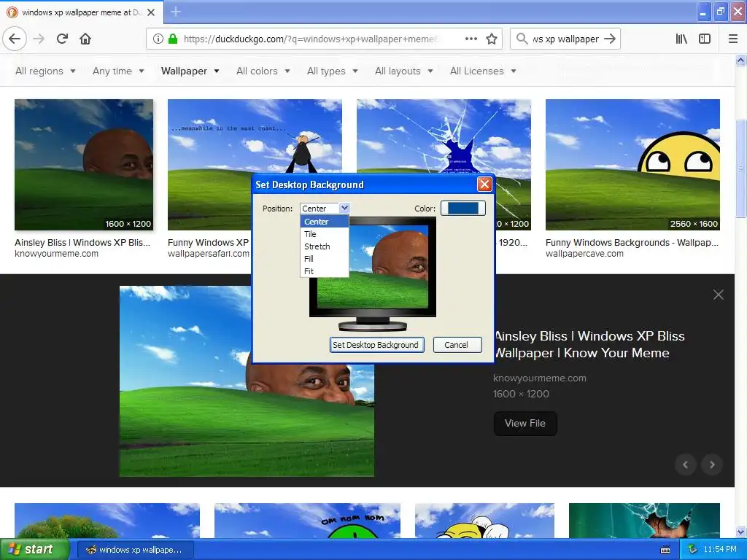Screen dimensions: 747x560
Task: Expand the All regions filter
Action: click(x=45, y=71)
